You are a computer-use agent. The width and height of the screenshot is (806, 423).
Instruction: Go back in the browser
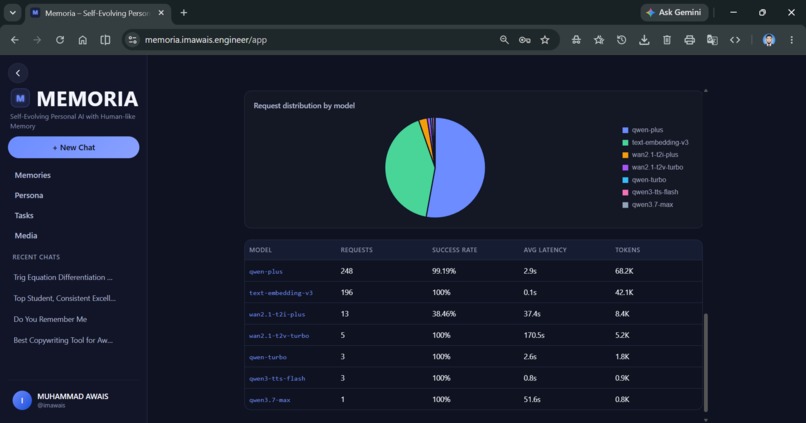(14, 40)
